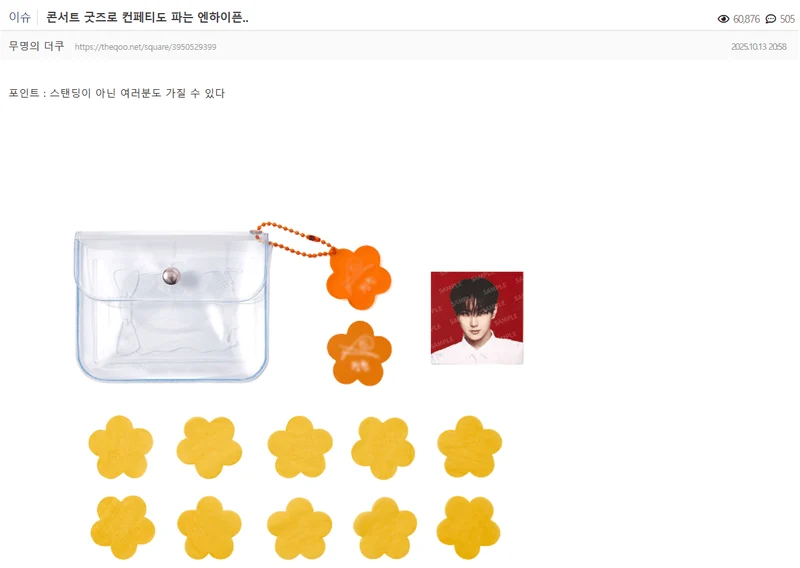Image resolution: width=800 pixels, height=568 pixels.
Task: Click the silver snap button on pouch
Action: coord(171,276)
